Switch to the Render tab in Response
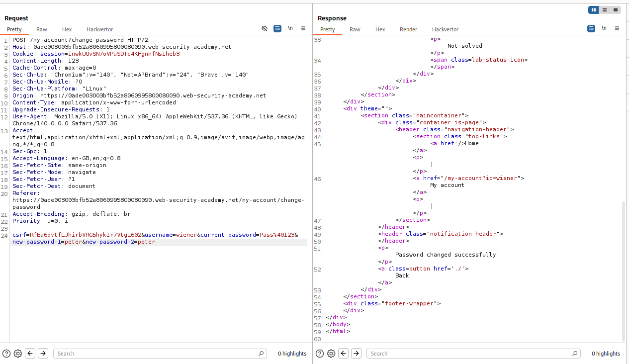 tap(408, 29)
